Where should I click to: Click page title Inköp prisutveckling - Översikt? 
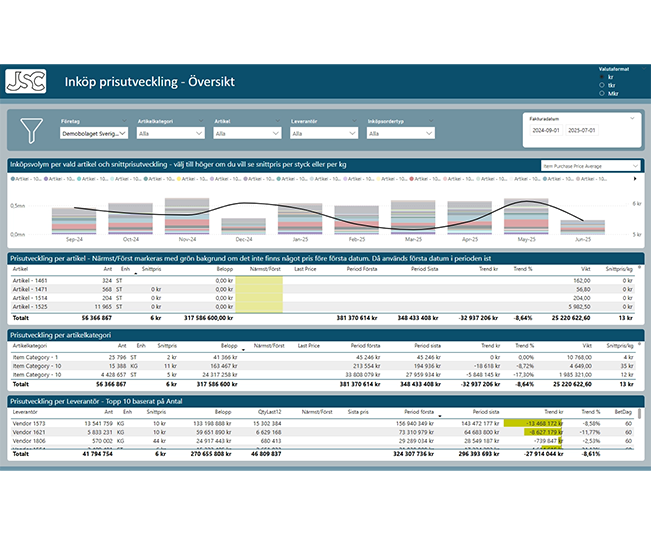tap(149, 81)
